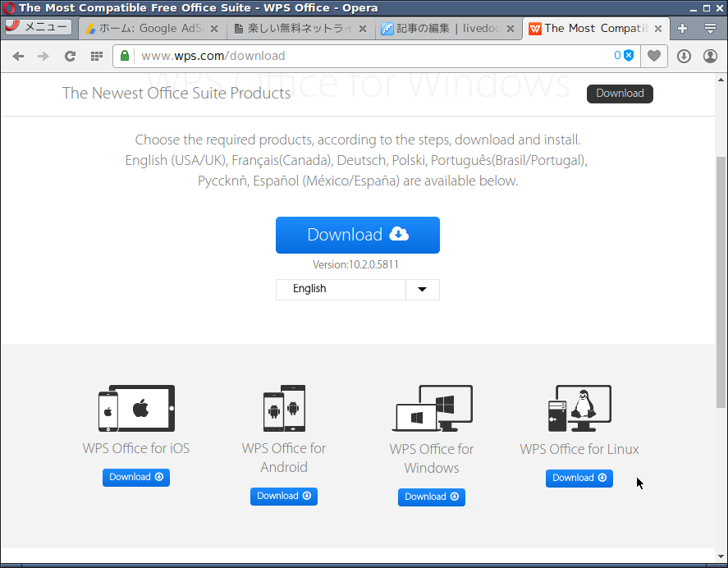Image resolution: width=728 pixels, height=568 pixels.
Task: Open the browser downloads panel
Action: [x=684, y=56]
